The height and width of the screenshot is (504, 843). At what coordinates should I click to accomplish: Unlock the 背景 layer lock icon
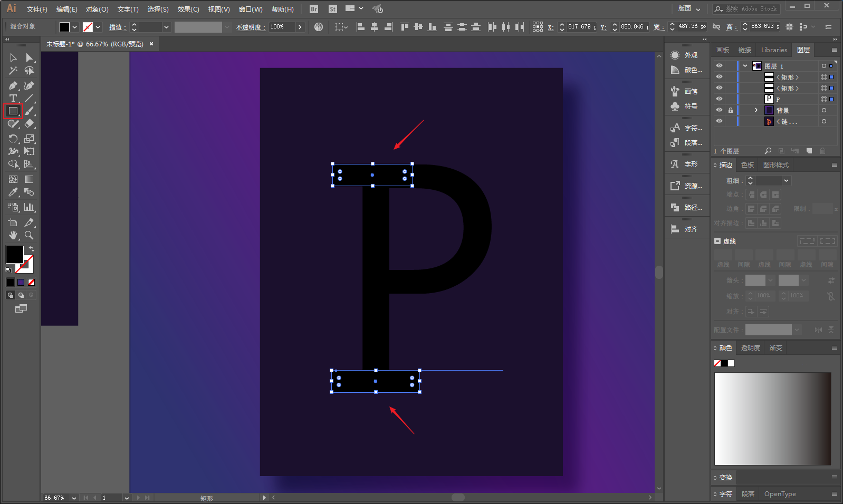coord(731,110)
